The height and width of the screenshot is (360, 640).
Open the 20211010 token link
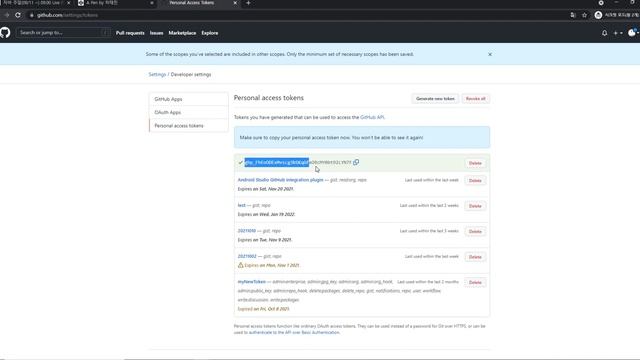tap(247, 231)
